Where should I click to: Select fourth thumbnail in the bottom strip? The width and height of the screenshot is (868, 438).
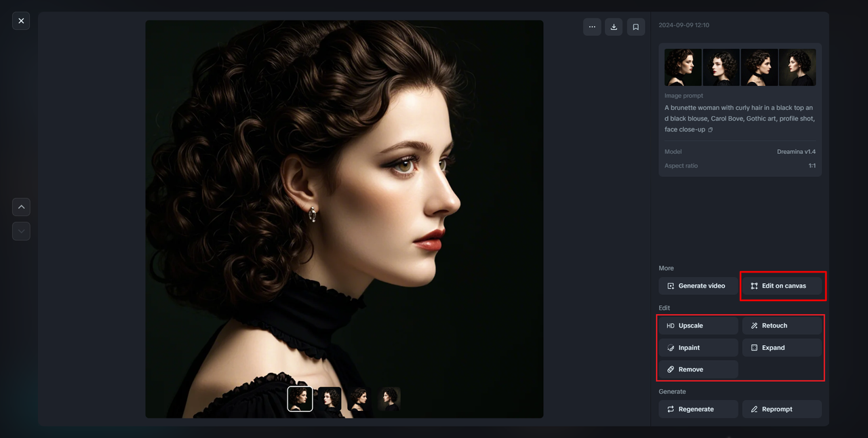(x=389, y=399)
